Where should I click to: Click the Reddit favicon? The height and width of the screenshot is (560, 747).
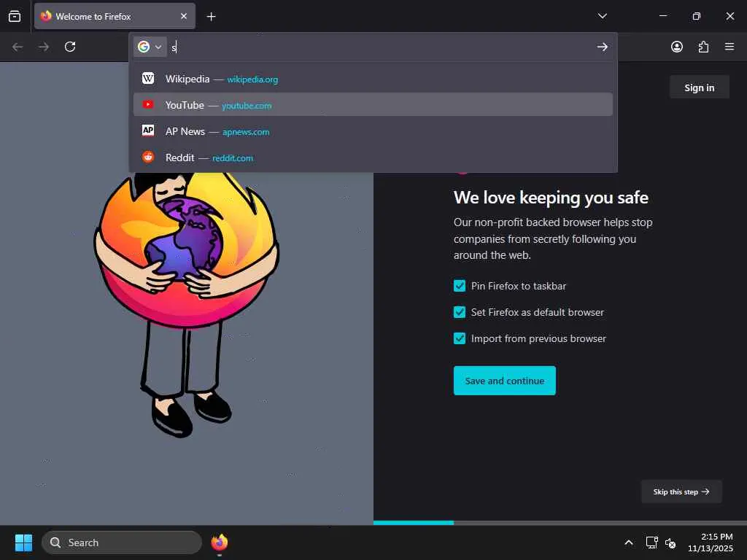[x=148, y=157]
